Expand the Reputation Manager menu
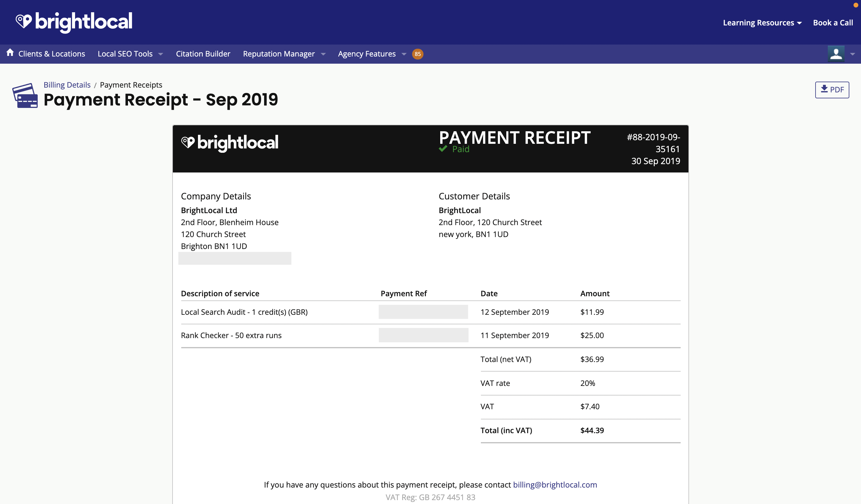The height and width of the screenshot is (504, 861). pos(284,54)
